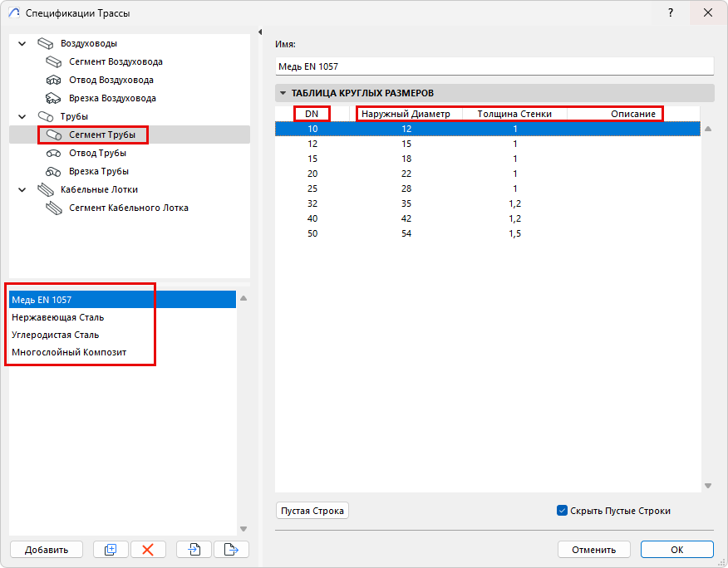
Task: Click outer diameter value 28
Action: (x=406, y=189)
